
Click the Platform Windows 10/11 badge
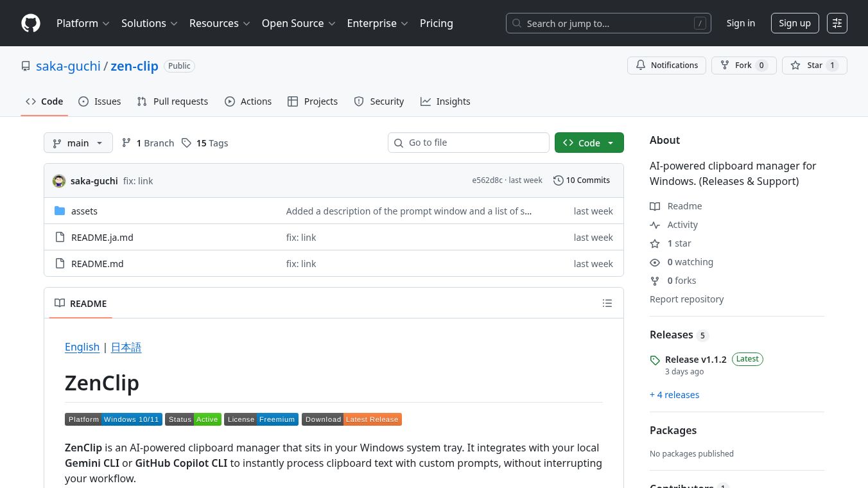(113, 419)
